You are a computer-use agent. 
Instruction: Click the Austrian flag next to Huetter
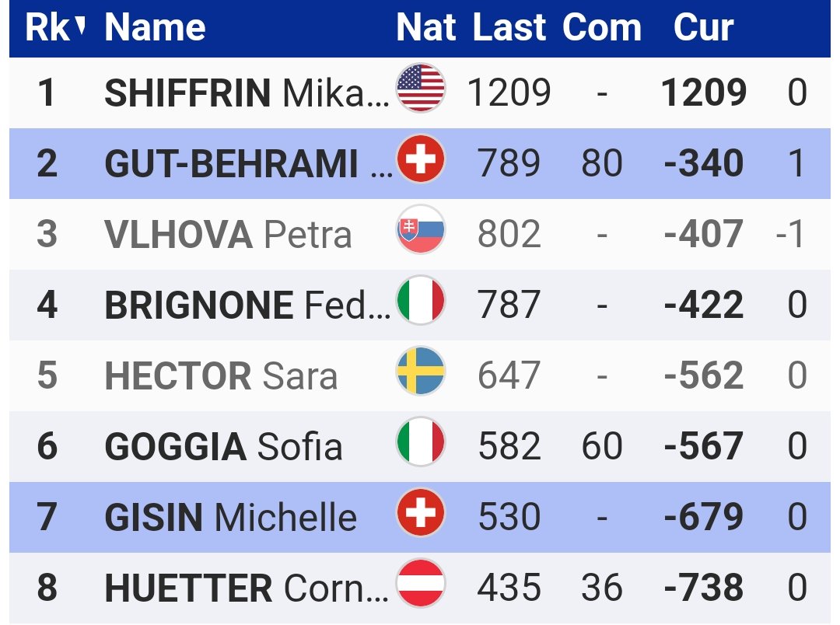[x=421, y=583]
